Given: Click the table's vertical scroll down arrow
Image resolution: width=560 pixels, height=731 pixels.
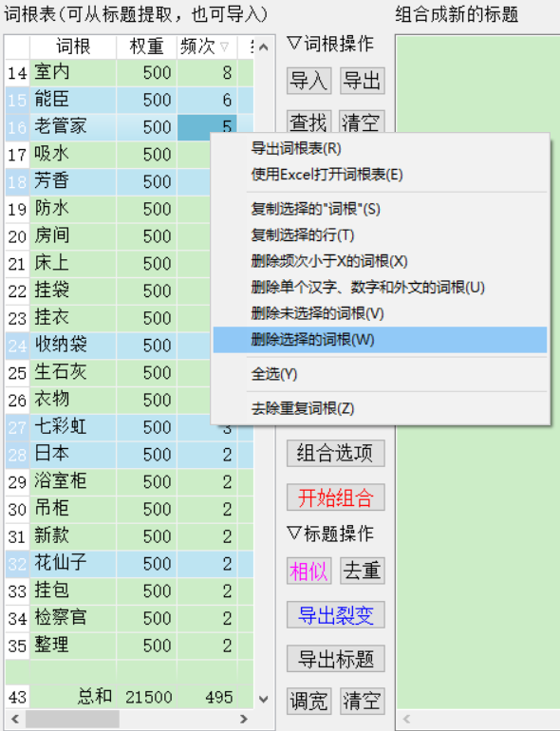Looking at the screenshot, I should click(264, 699).
